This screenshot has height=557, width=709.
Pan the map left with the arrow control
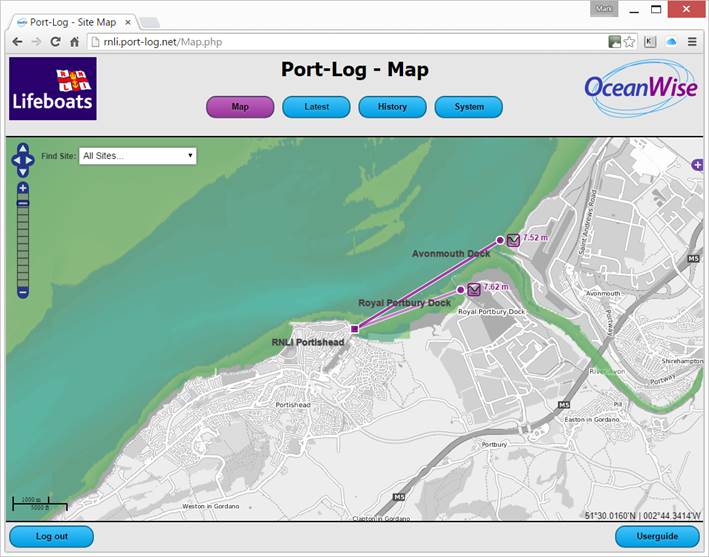tap(14, 160)
